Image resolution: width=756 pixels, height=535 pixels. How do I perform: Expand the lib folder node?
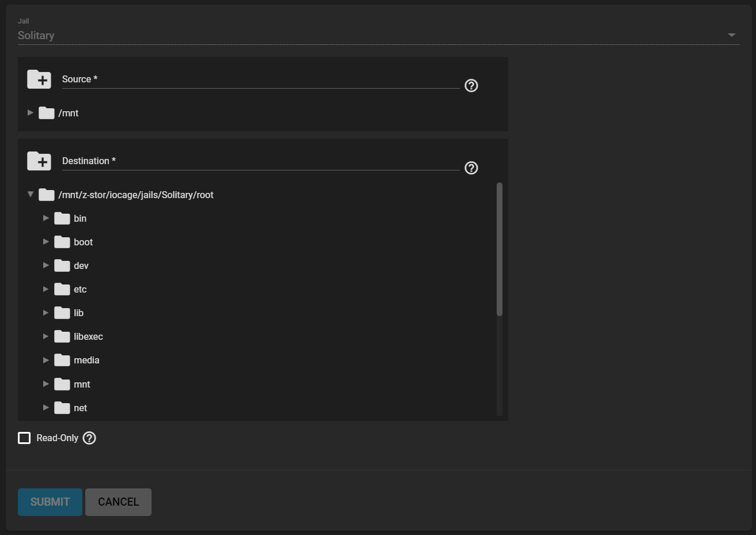46,313
